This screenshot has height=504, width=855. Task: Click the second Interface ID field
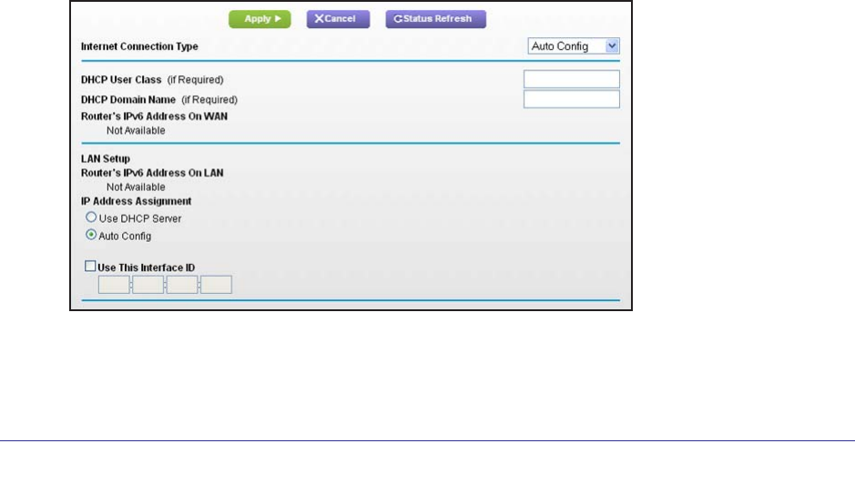[x=148, y=285]
